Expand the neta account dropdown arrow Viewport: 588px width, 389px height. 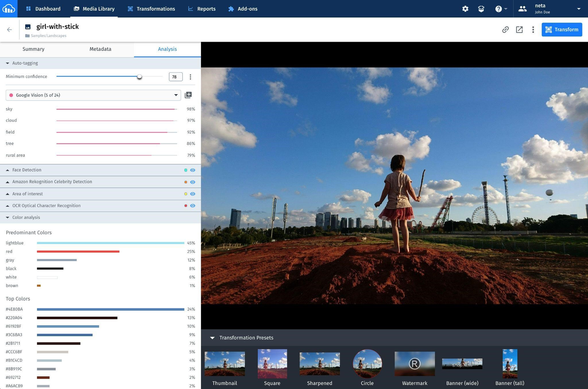(x=578, y=9)
